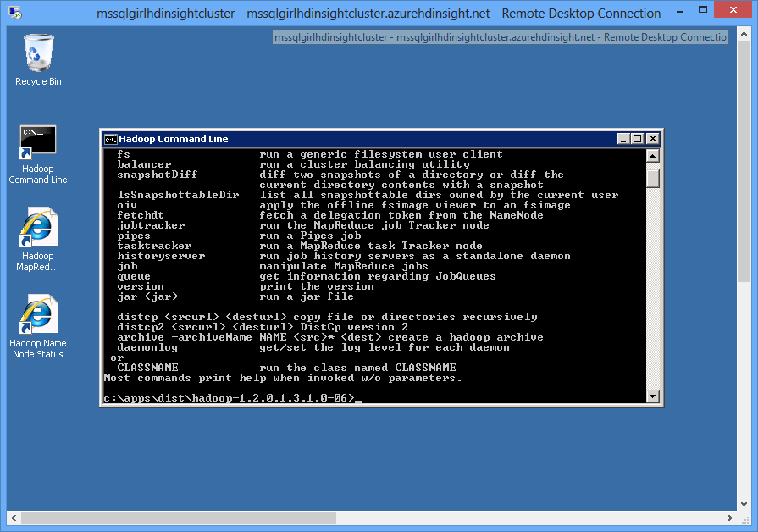Click the 'daemonlog' command text
The width and height of the screenshot is (758, 532).
click(147, 347)
